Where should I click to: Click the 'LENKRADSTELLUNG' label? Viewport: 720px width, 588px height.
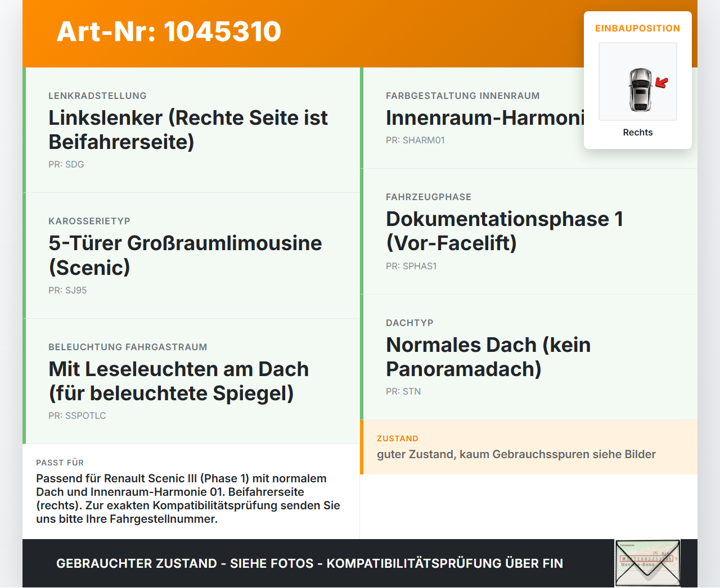point(97,96)
